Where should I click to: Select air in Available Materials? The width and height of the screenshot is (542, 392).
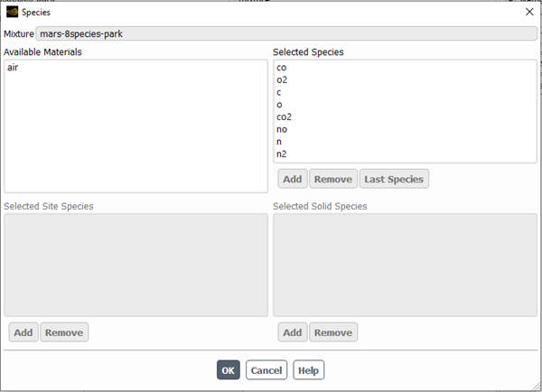tap(13, 68)
